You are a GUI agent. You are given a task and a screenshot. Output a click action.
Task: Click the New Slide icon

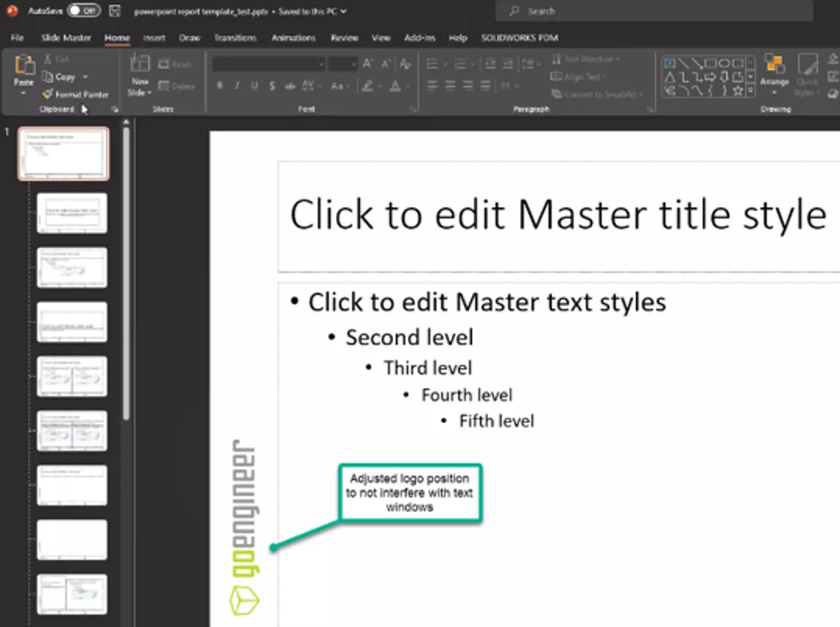(x=140, y=64)
